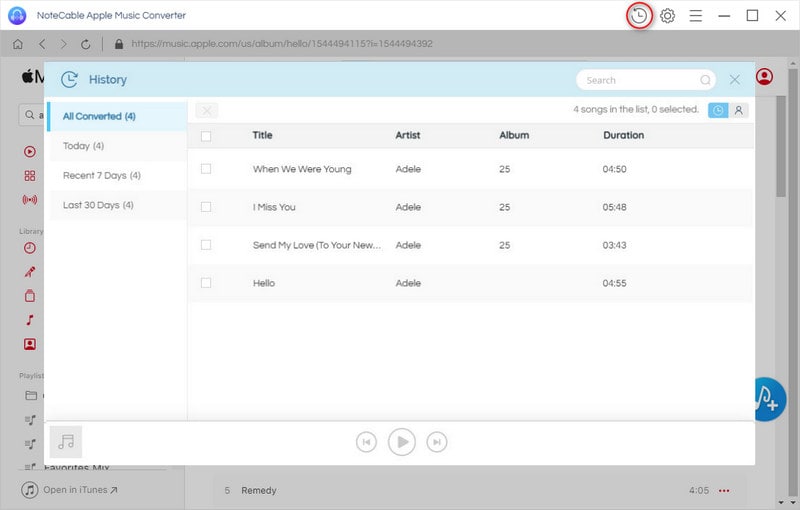Viewport: 800px width, 510px height.
Task: Select the I Miss You title
Action: point(274,207)
